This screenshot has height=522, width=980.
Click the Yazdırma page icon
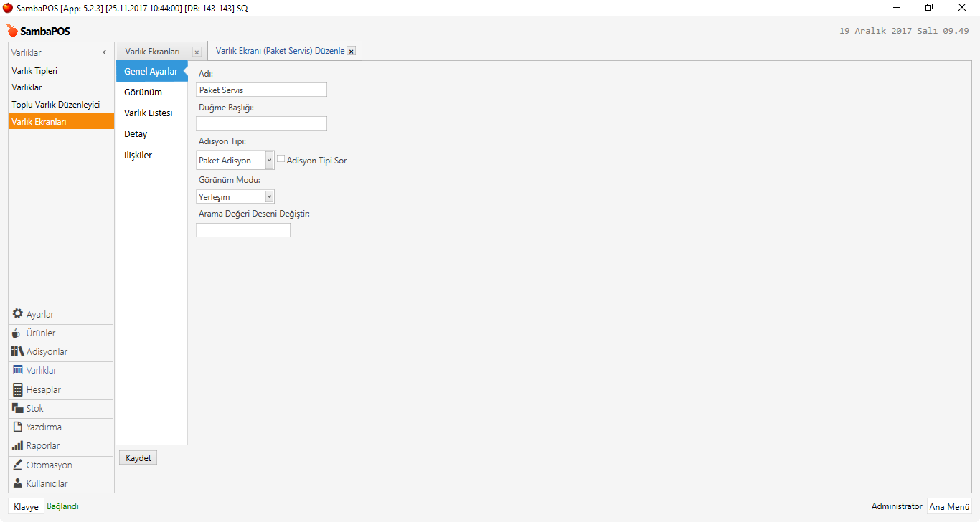coord(18,427)
